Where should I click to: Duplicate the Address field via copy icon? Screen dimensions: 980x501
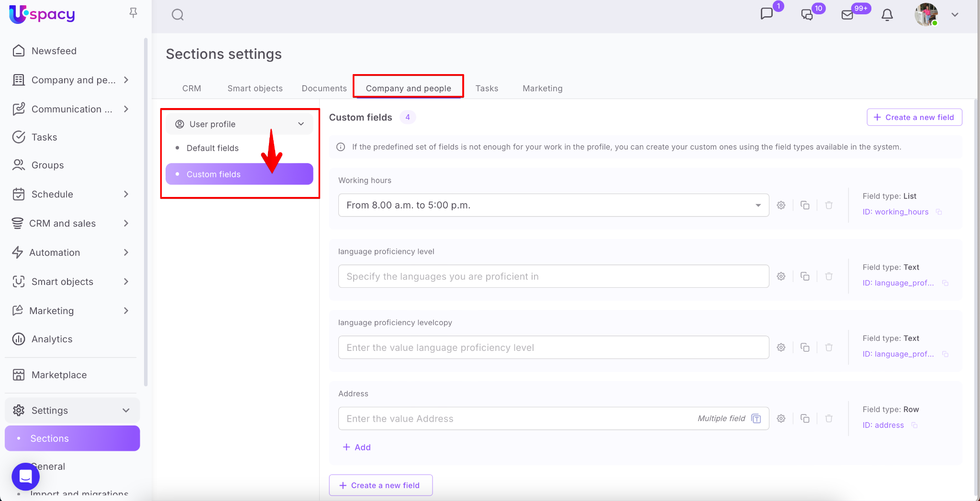point(805,419)
